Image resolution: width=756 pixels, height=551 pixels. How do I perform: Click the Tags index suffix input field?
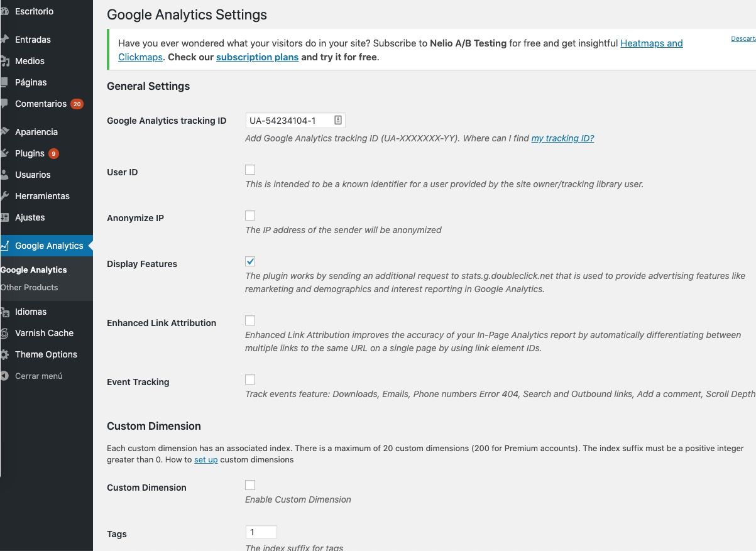[x=261, y=532]
